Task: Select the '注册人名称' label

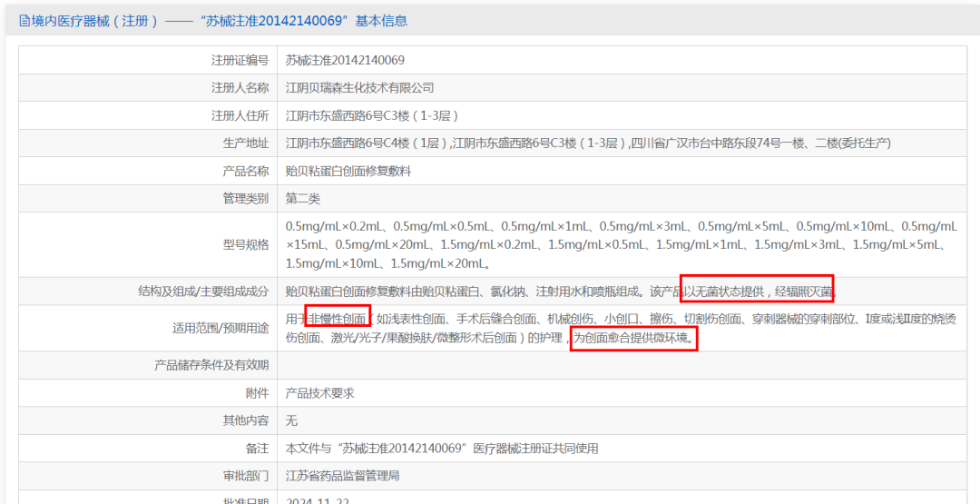Action: (240, 88)
